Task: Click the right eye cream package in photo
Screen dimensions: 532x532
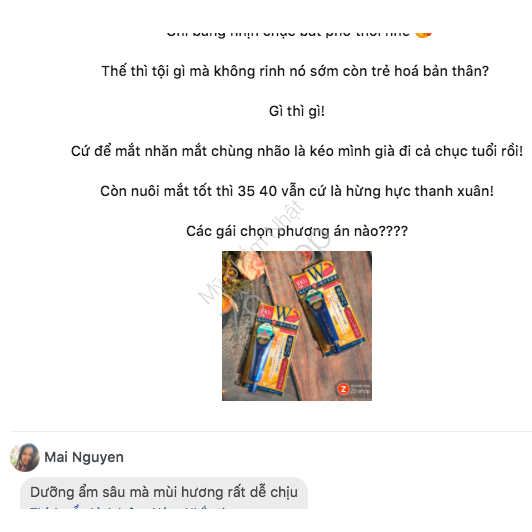Action: coord(328,307)
